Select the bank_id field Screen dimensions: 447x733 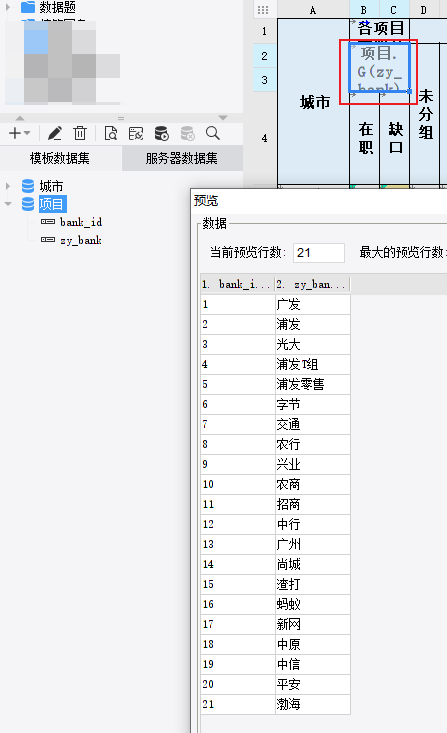coord(81,222)
